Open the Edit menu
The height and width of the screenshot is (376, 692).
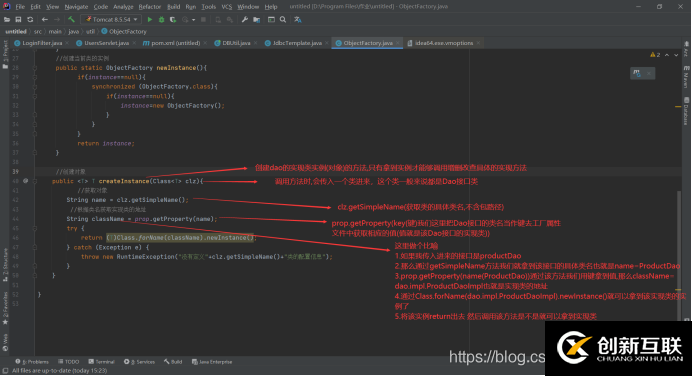tap(35, 7)
